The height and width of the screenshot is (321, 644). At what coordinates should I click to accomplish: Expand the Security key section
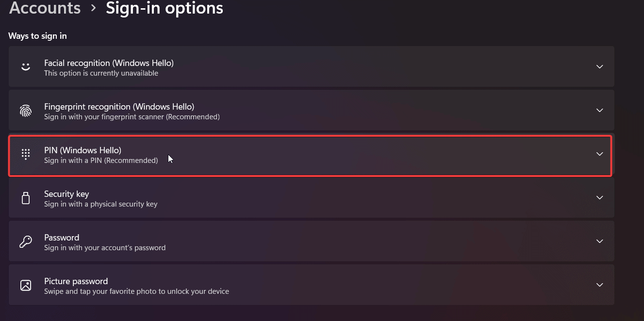(599, 197)
